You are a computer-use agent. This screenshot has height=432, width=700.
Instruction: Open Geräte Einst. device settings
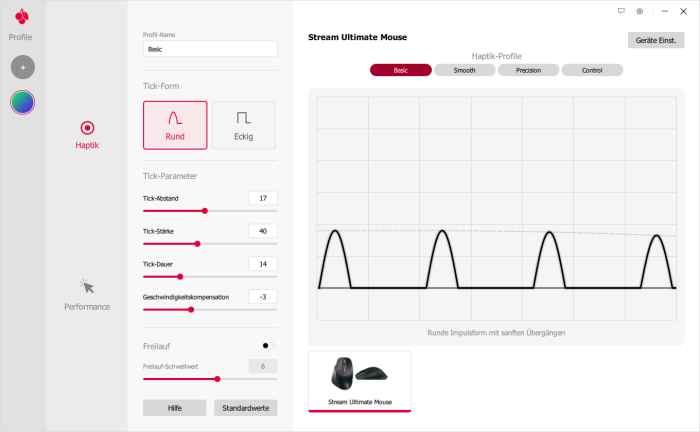(x=656, y=41)
